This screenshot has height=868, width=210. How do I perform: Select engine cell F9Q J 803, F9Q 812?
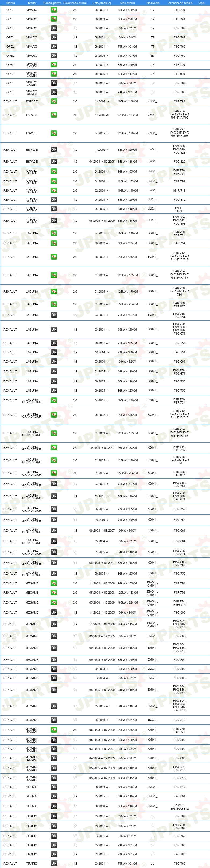tap(179, 806)
